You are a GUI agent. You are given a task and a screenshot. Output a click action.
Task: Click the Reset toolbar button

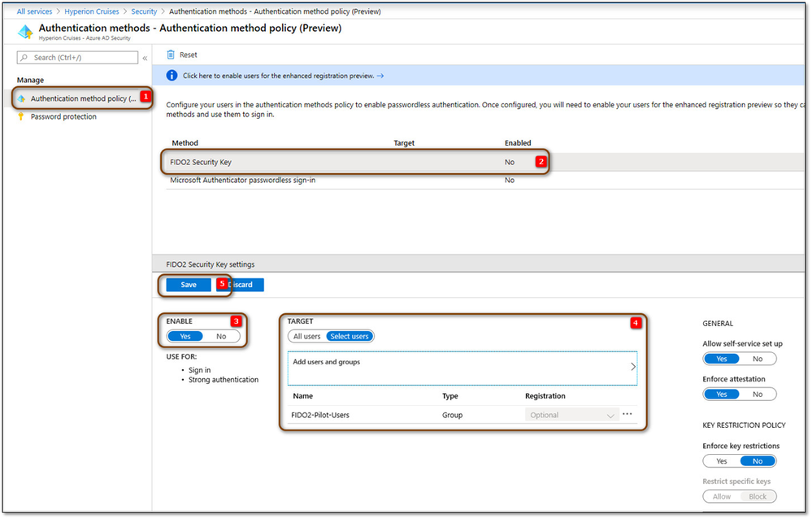[182, 55]
